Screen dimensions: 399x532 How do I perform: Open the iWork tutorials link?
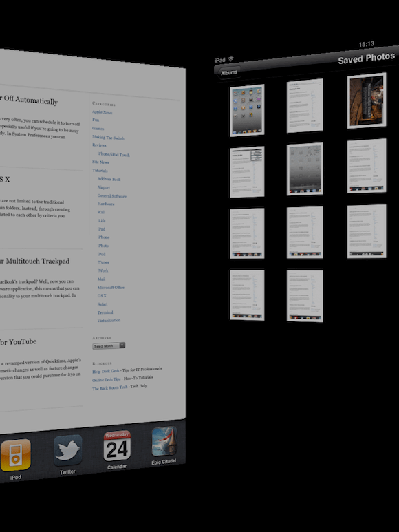(x=103, y=270)
